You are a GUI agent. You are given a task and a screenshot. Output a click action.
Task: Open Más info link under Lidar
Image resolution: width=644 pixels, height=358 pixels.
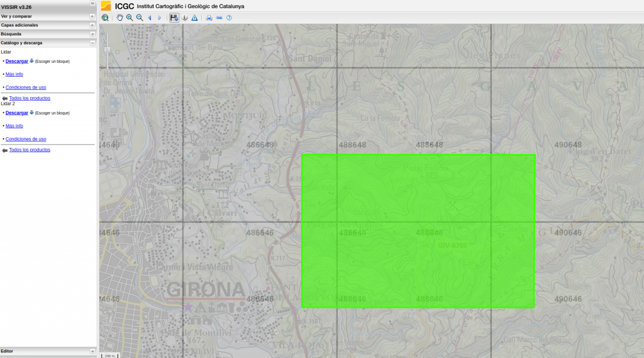coord(14,74)
